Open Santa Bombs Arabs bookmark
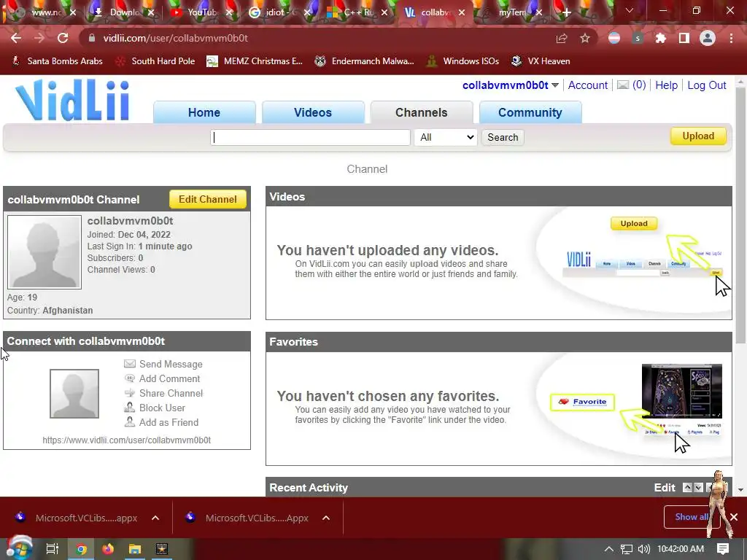The width and height of the screenshot is (747, 560). (x=57, y=61)
